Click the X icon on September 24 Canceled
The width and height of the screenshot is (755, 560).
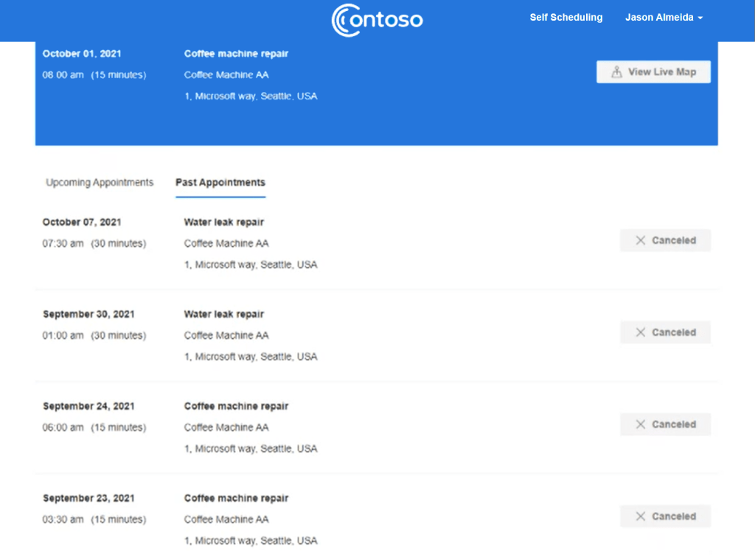coord(640,424)
